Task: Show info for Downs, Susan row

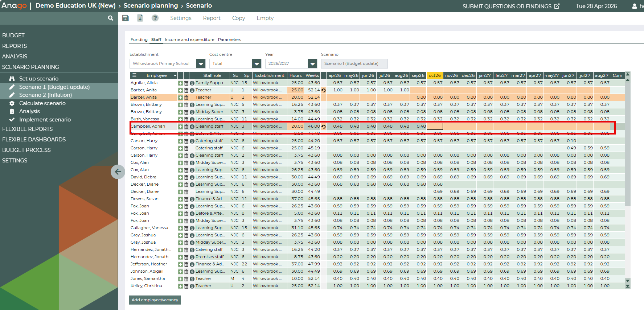Action: point(192,199)
